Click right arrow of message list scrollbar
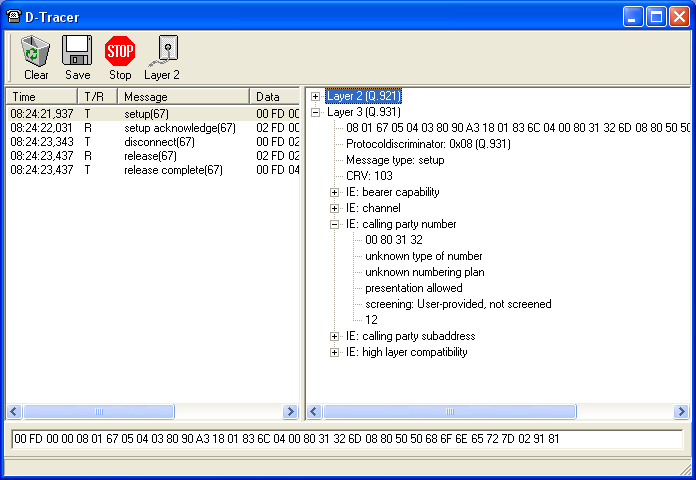This screenshot has width=696, height=480. click(291, 412)
